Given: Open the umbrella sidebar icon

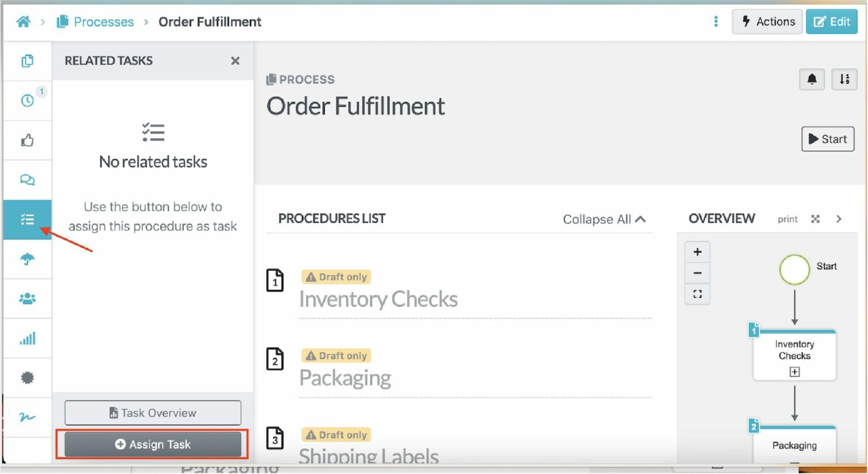Looking at the screenshot, I should pos(27,259).
